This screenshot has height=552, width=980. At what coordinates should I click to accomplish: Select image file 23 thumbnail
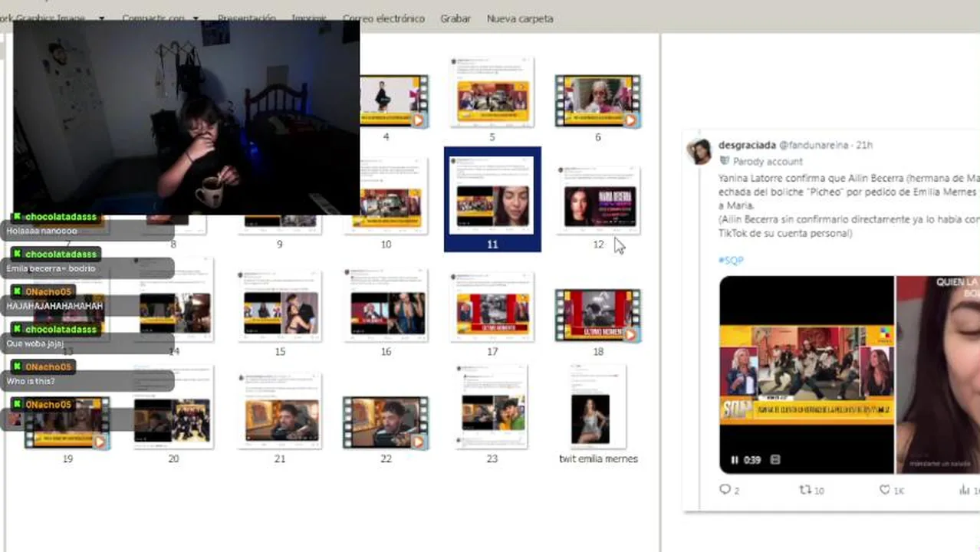click(492, 408)
